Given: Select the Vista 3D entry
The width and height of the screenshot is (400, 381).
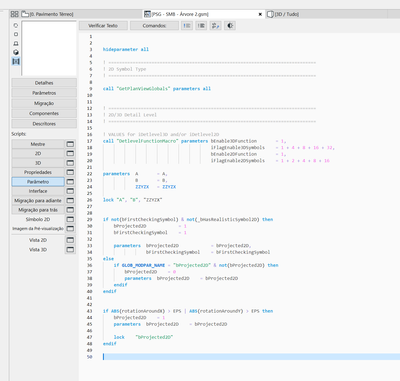Looking at the screenshot, I should (x=38, y=249).
